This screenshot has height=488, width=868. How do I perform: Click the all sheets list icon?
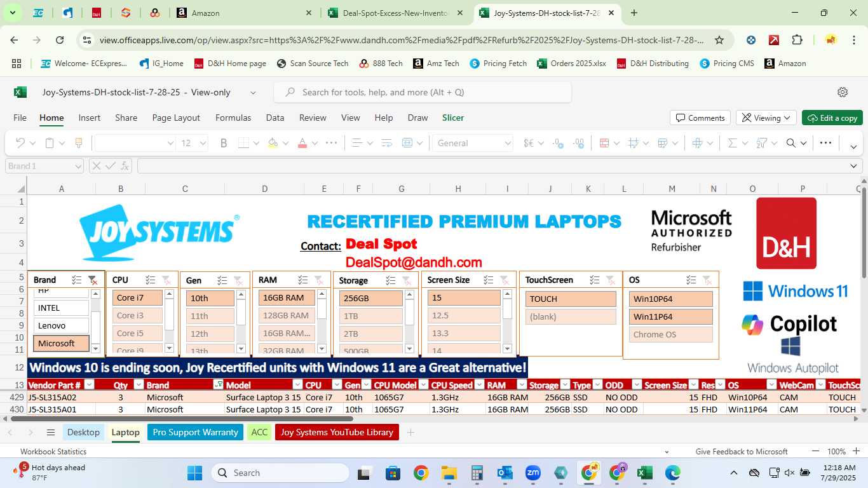51,432
